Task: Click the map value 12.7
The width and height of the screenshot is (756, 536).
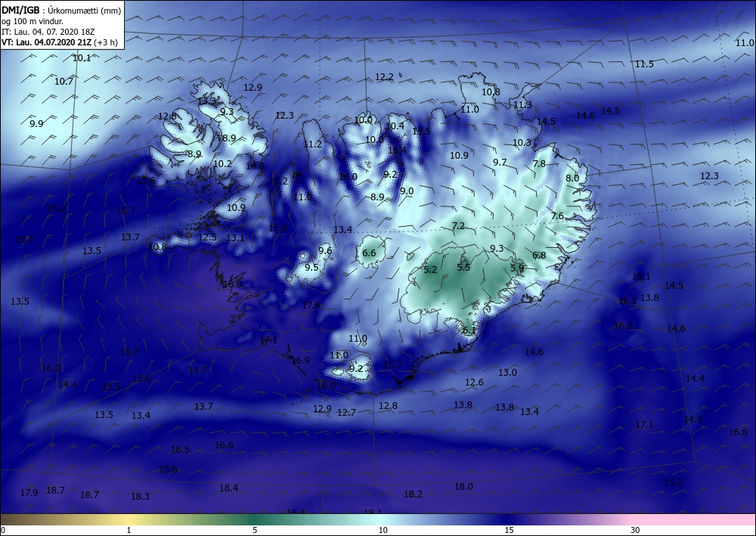Action: tap(346, 413)
